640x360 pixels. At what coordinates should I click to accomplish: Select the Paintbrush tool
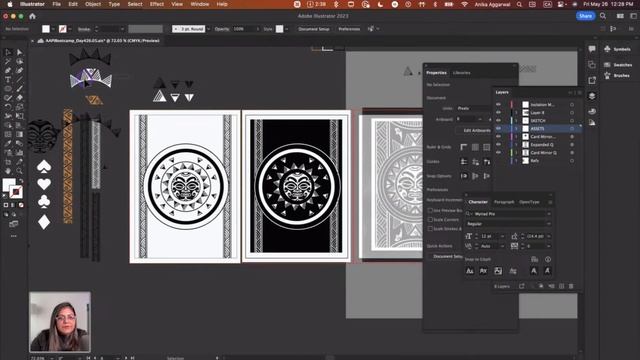[x=19, y=89]
